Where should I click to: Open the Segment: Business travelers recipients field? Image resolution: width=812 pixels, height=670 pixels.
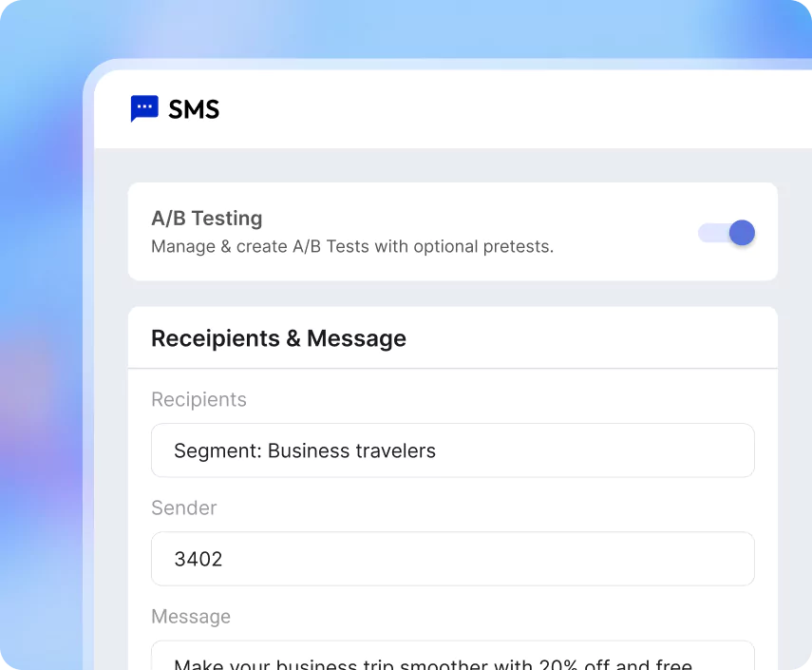tap(452, 450)
